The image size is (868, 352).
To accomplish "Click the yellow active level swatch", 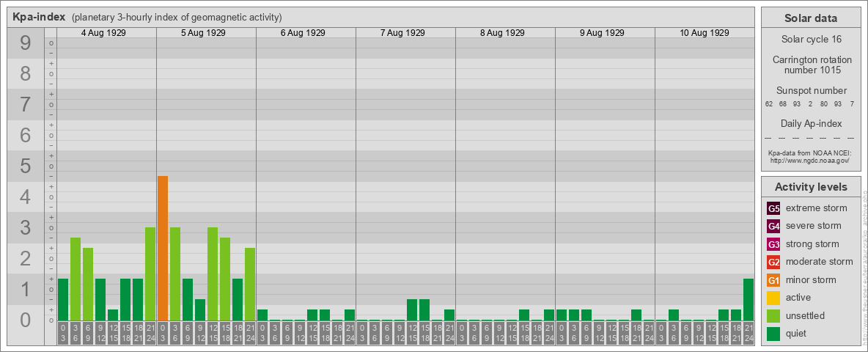I will (773, 298).
